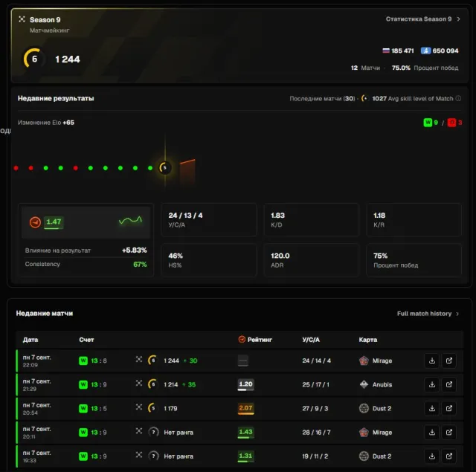Open 20:11 Mirage match externally

[x=449, y=433]
